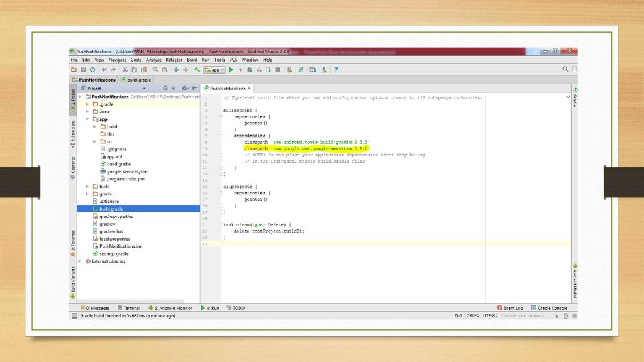This screenshot has width=644, height=362.
Task: Click the Stop square toolbar icon
Action: 278,70
